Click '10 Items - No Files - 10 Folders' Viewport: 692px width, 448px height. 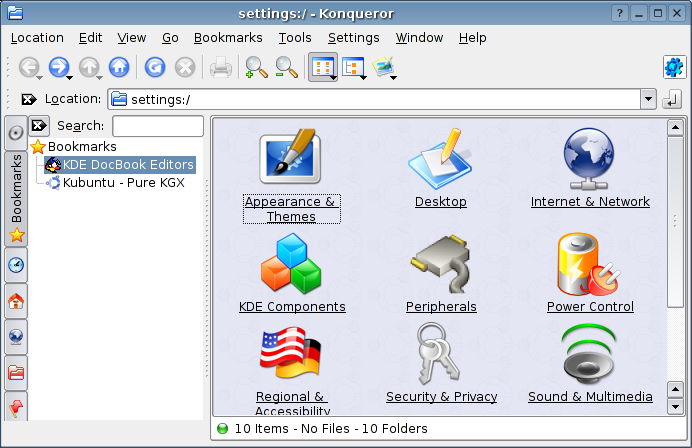[x=331, y=429]
